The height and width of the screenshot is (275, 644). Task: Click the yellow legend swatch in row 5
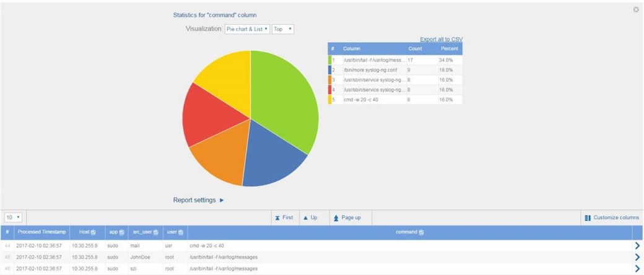[329, 100]
